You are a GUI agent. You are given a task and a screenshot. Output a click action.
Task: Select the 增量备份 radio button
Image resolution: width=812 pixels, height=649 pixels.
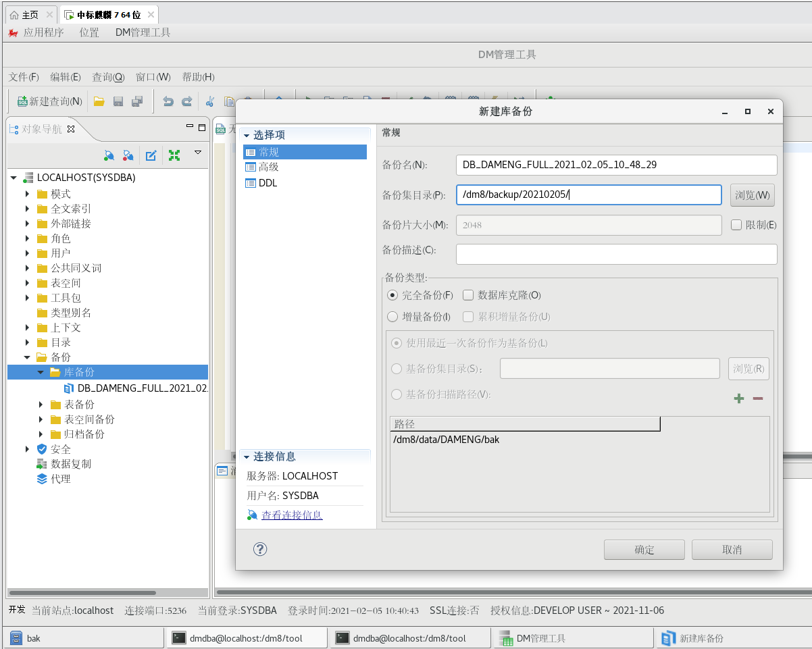[x=392, y=317]
